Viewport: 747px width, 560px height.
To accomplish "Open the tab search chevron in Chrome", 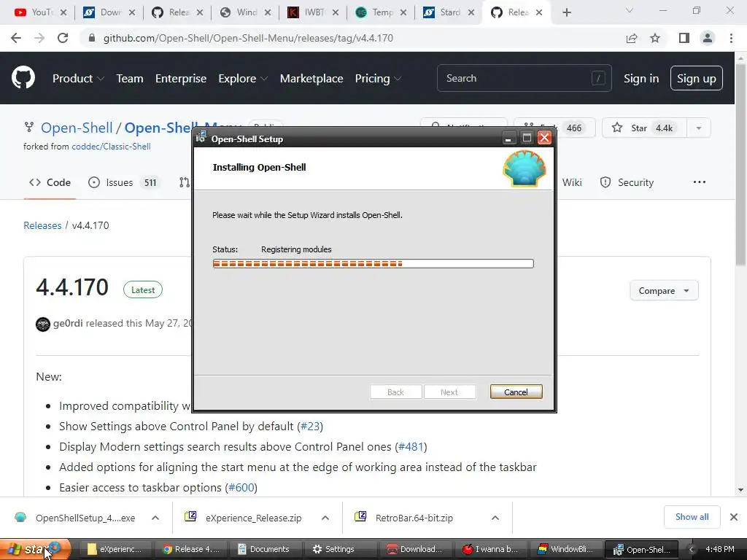I will click(630, 11).
